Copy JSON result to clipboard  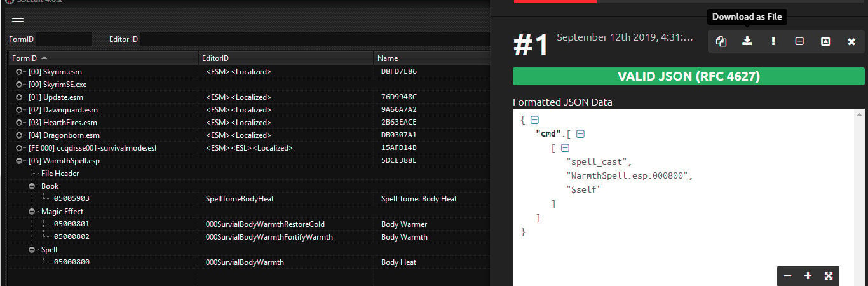721,41
